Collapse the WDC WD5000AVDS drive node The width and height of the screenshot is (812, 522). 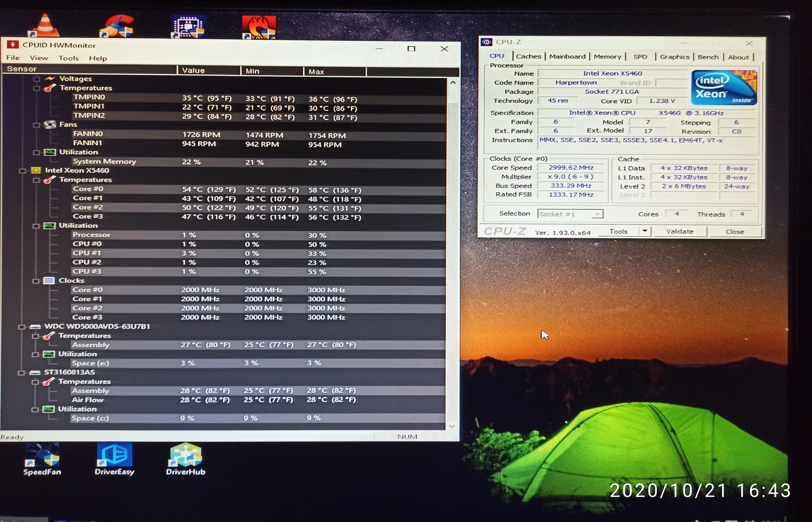coord(22,327)
